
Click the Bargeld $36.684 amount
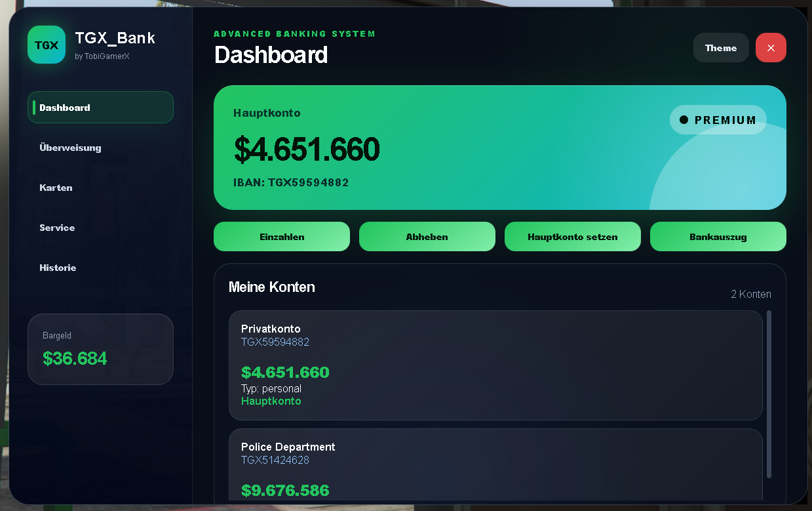75,358
